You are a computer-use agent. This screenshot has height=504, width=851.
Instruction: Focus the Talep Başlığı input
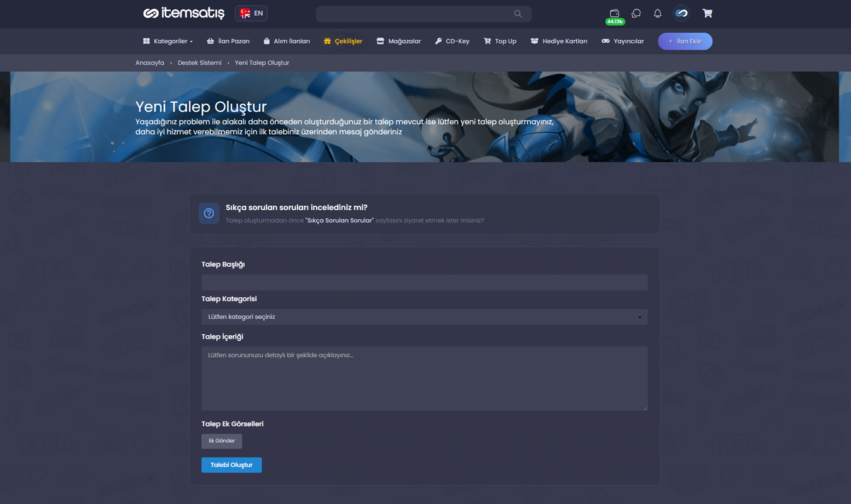[424, 282]
